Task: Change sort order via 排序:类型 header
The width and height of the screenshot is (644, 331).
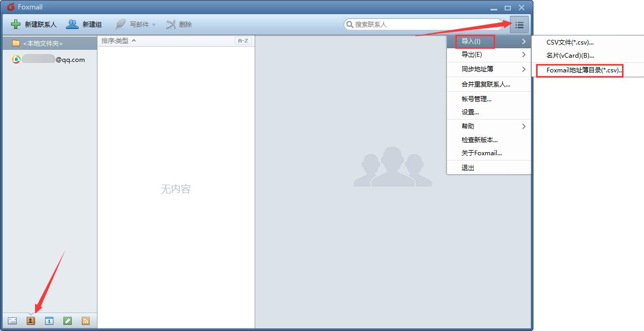Action: (118, 40)
